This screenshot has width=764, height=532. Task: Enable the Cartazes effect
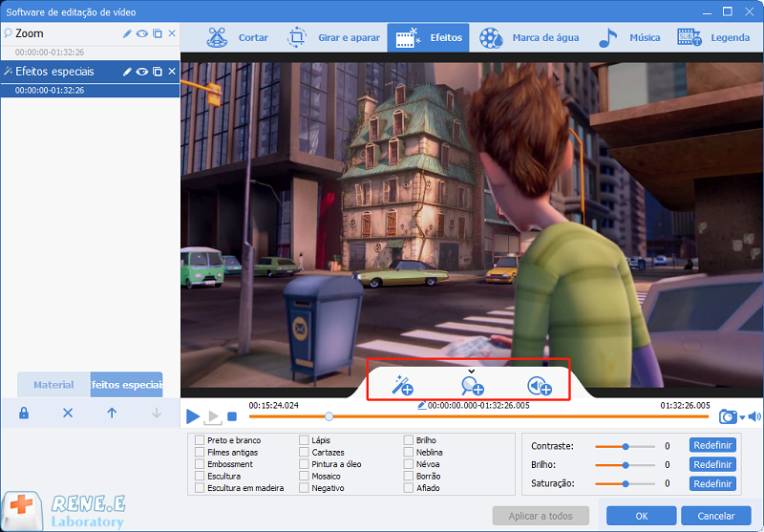coord(304,452)
